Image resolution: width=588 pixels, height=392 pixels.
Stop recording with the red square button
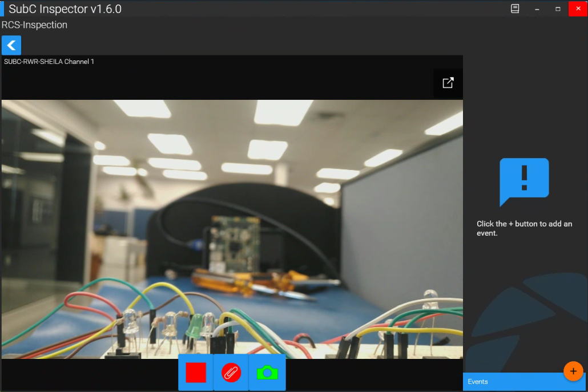point(196,373)
